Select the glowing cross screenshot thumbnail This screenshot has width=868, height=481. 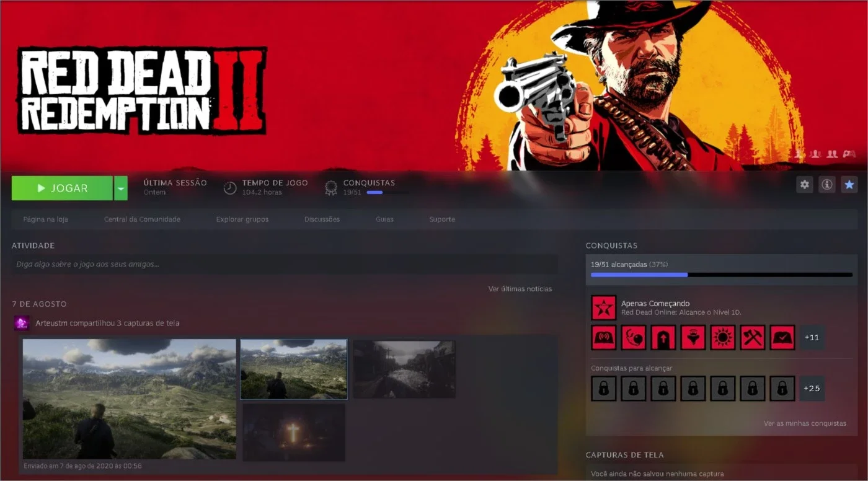tap(294, 431)
